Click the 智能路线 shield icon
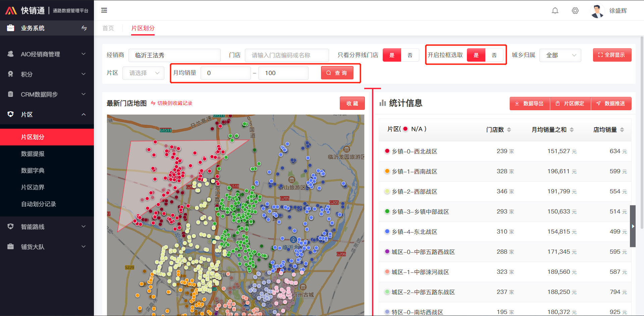The image size is (644, 316). 11,227
